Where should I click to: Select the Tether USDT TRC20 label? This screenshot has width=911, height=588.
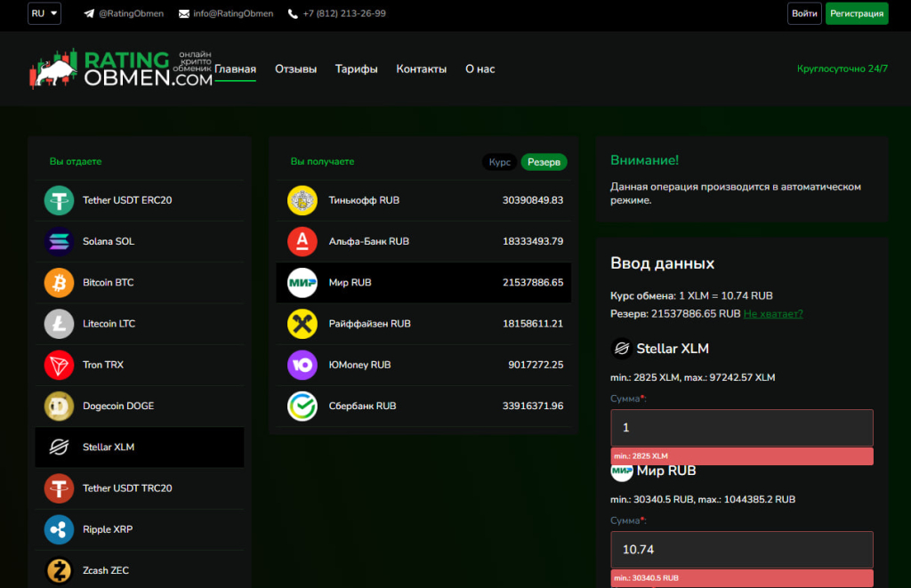pos(127,488)
